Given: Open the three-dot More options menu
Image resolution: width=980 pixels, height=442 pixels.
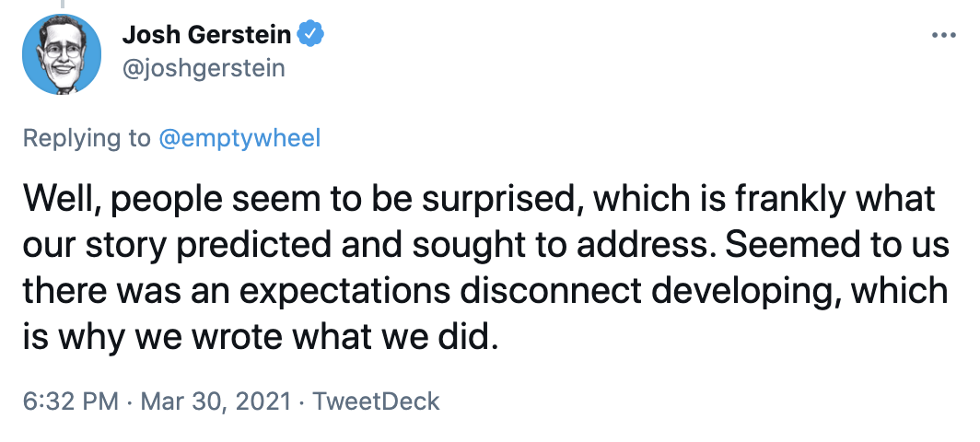Looking at the screenshot, I should [944, 36].
